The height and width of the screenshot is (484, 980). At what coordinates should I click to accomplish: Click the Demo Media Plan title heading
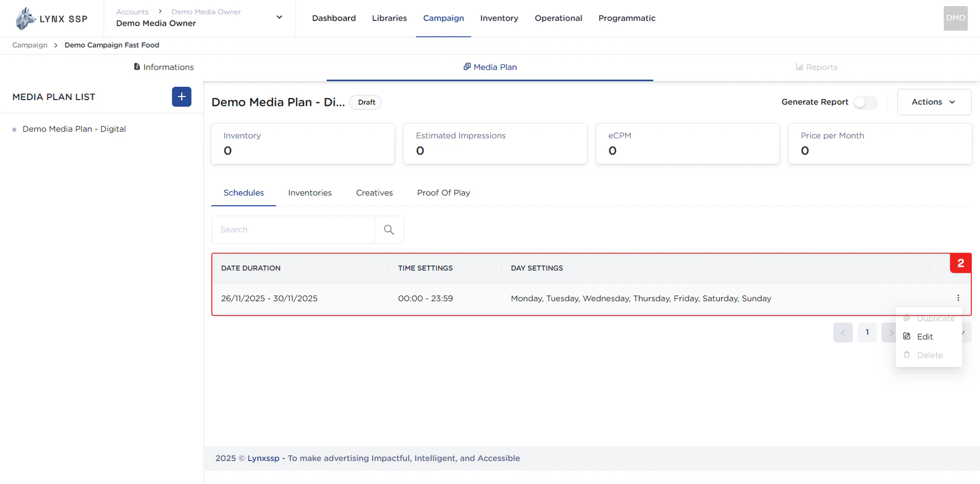click(278, 102)
